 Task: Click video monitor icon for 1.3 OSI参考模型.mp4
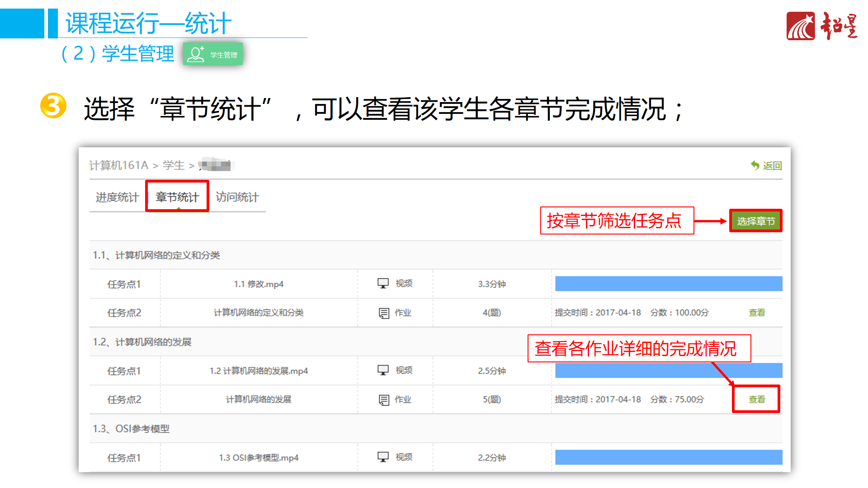click(383, 457)
